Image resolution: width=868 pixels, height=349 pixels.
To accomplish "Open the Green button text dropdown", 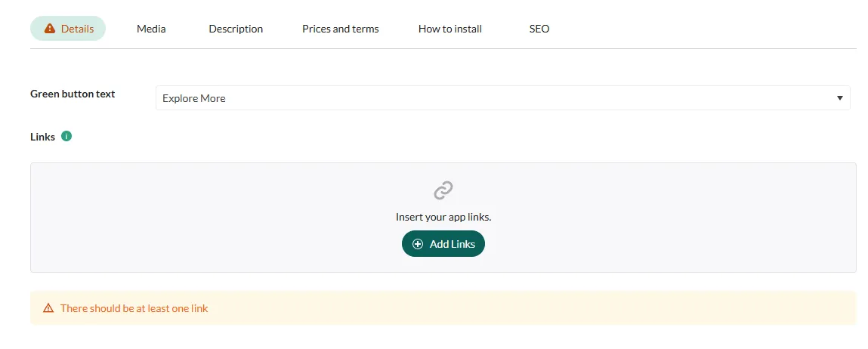I will pyautogui.click(x=502, y=98).
